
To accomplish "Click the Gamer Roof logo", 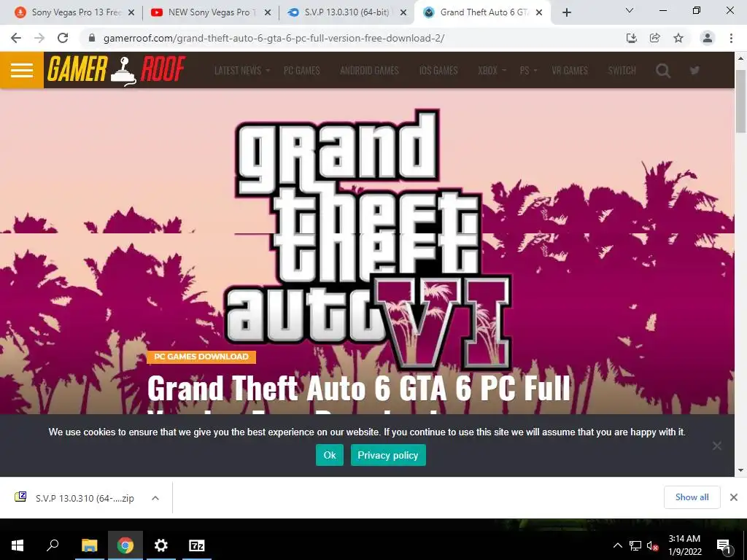I will (x=116, y=70).
